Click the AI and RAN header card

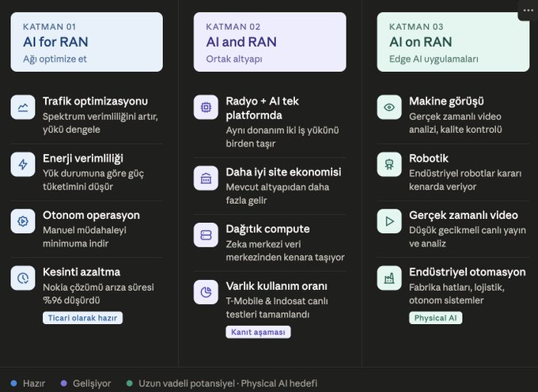[270, 42]
